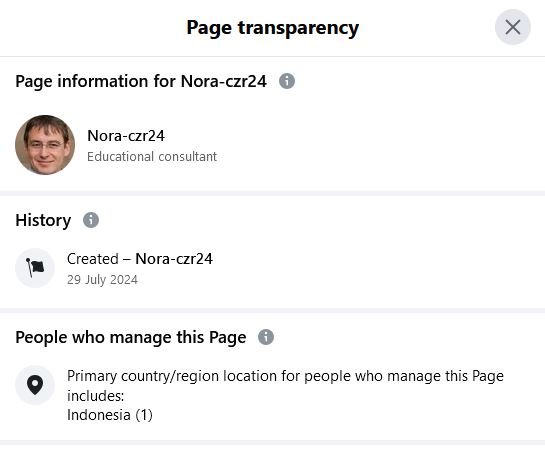The width and height of the screenshot is (545, 451).
Task: Click the Educational consultant category text
Action: coord(152,157)
